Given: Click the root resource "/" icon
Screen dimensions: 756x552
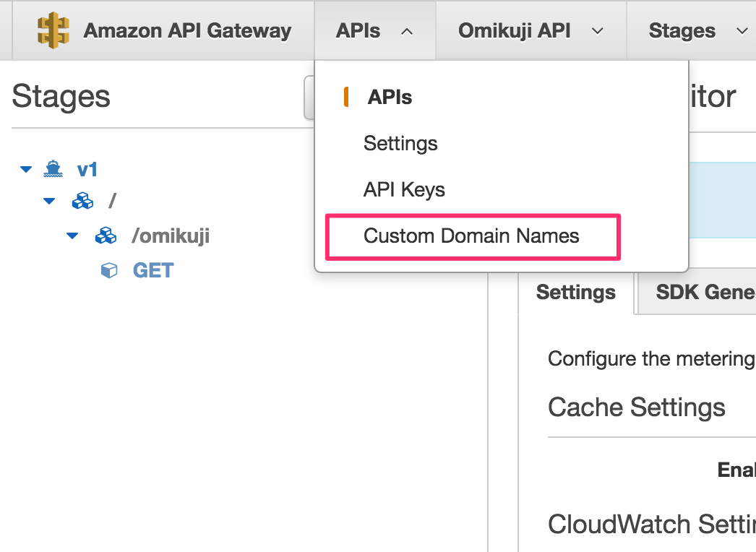Looking at the screenshot, I should tap(83, 202).
